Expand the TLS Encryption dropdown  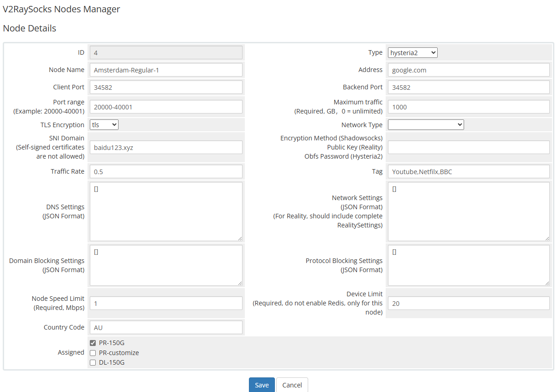104,125
